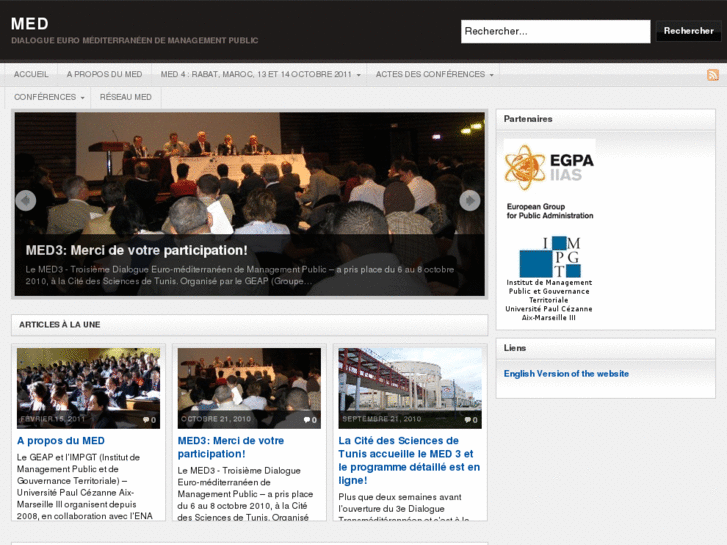Click the 'Liens' widget heading
This screenshot has width=727, height=545.
(515, 348)
